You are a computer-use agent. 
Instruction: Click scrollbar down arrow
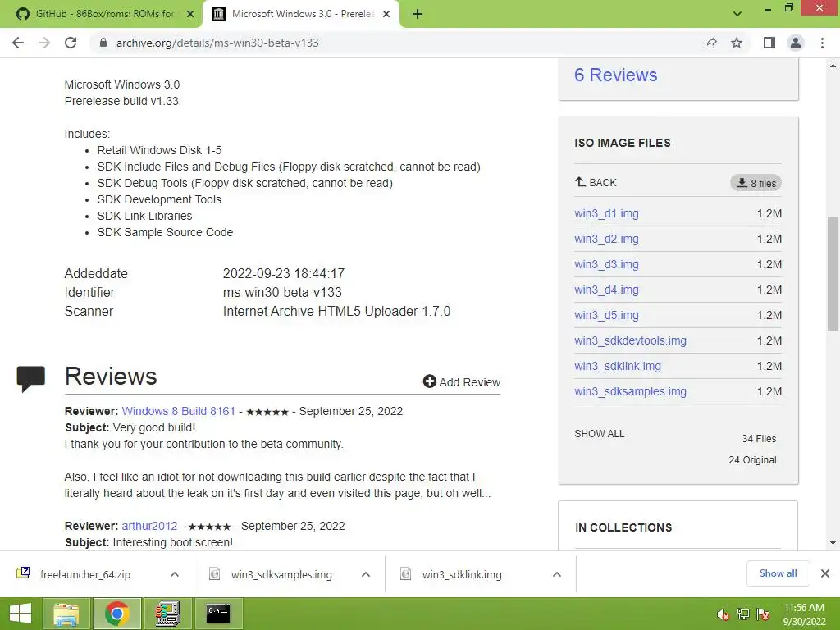pyautogui.click(x=833, y=543)
